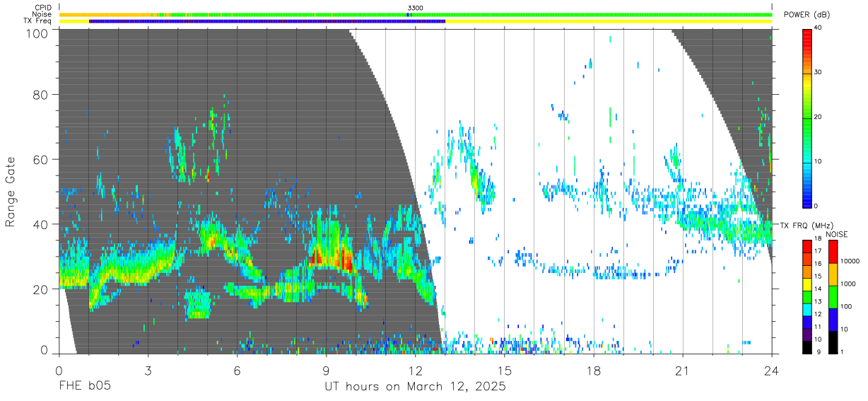Click the blue segment of the top TX Freq strip
Screen dimensions: 868x401
click(x=267, y=21)
